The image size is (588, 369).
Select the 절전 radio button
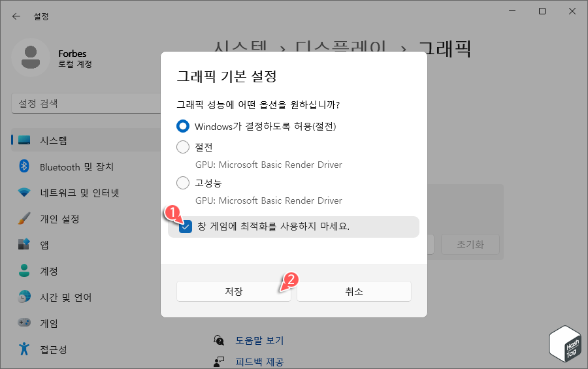[x=183, y=147]
